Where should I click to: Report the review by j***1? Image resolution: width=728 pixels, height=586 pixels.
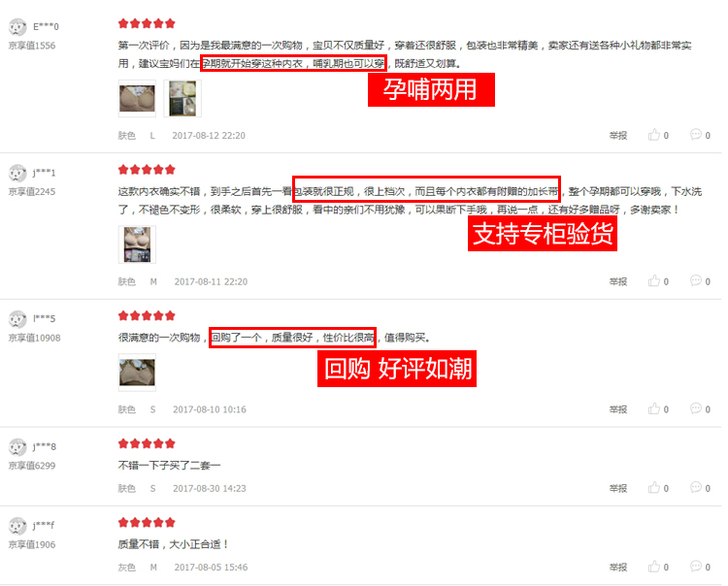pyautogui.click(x=618, y=281)
